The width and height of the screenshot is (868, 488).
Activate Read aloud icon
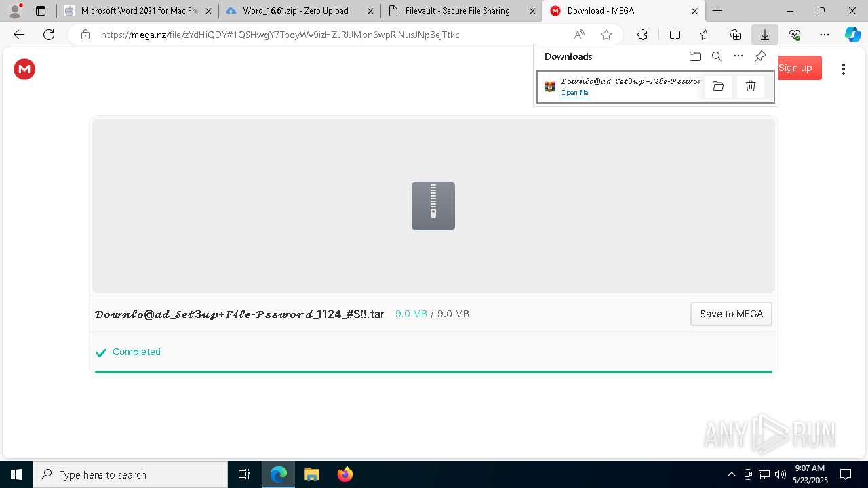tap(579, 35)
